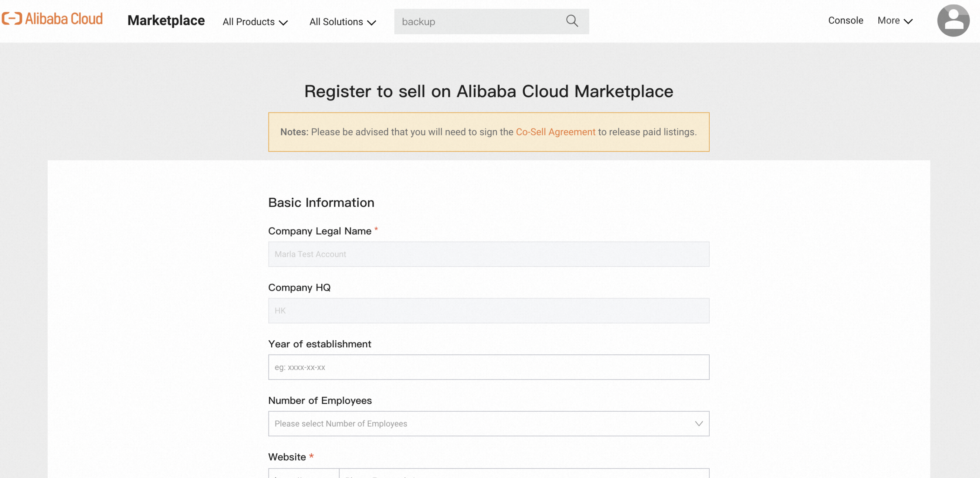Click the 'Year of establishment' label
980x478 pixels.
click(x=319, y=344)
